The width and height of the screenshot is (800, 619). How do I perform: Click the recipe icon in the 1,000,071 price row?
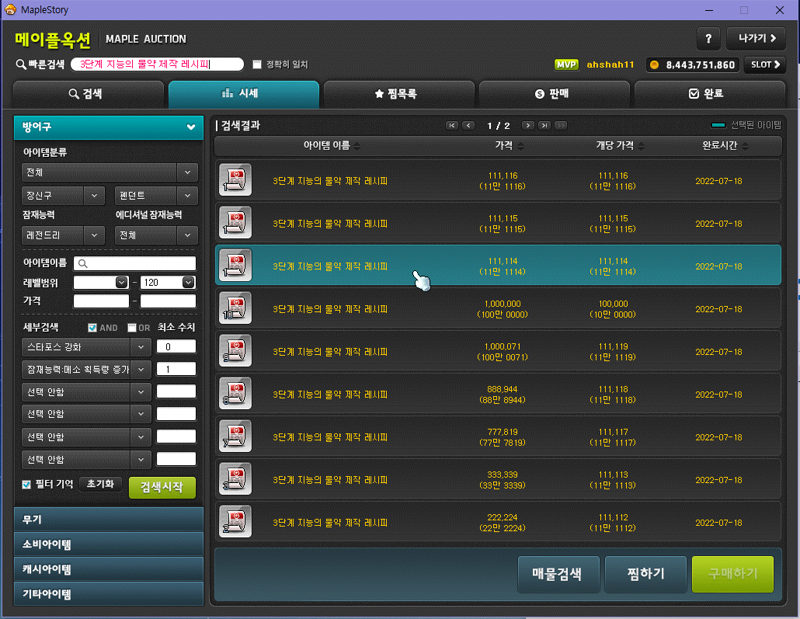[x=235, y=351]
